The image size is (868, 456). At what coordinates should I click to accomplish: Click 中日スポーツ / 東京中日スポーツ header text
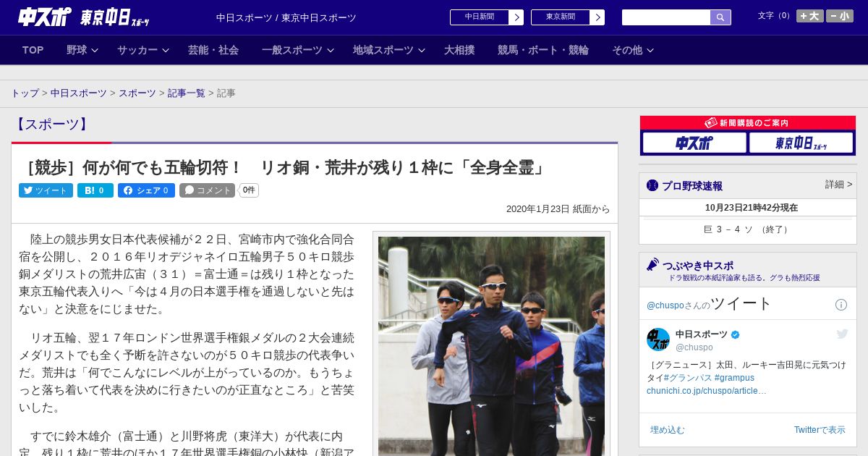click(x=286, y=17)
